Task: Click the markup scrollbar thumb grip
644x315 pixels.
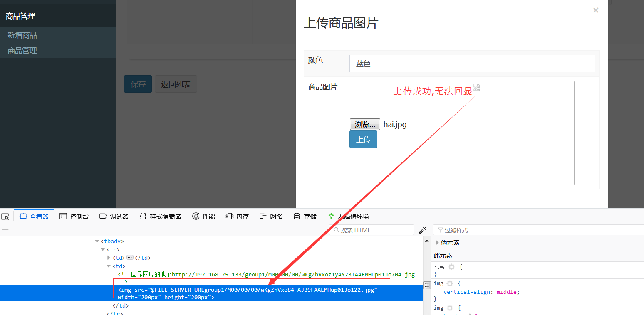Action: [x=427, y=285]
